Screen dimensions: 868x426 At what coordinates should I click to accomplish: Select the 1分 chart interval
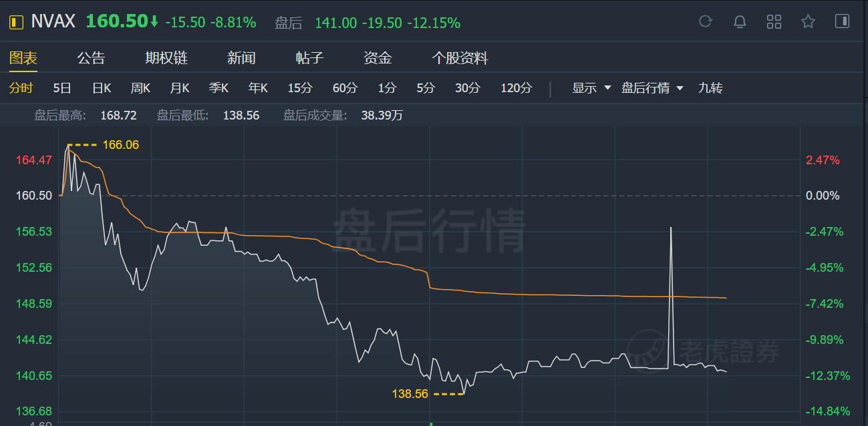coord(387,88)
